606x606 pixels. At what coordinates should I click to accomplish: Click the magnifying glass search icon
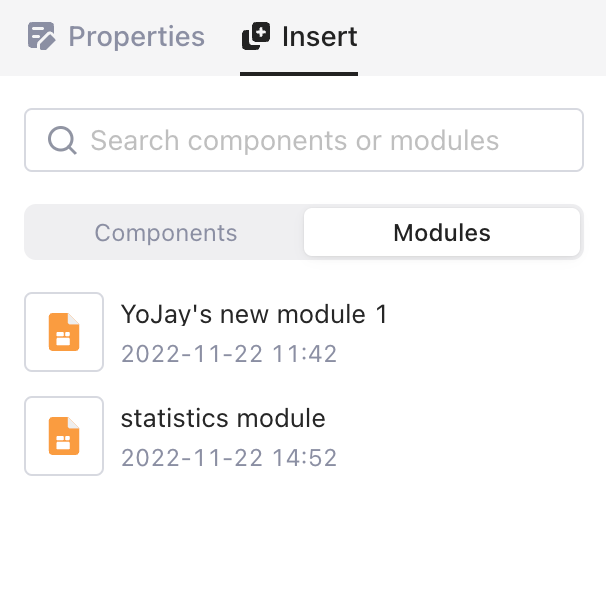(62, 140)
